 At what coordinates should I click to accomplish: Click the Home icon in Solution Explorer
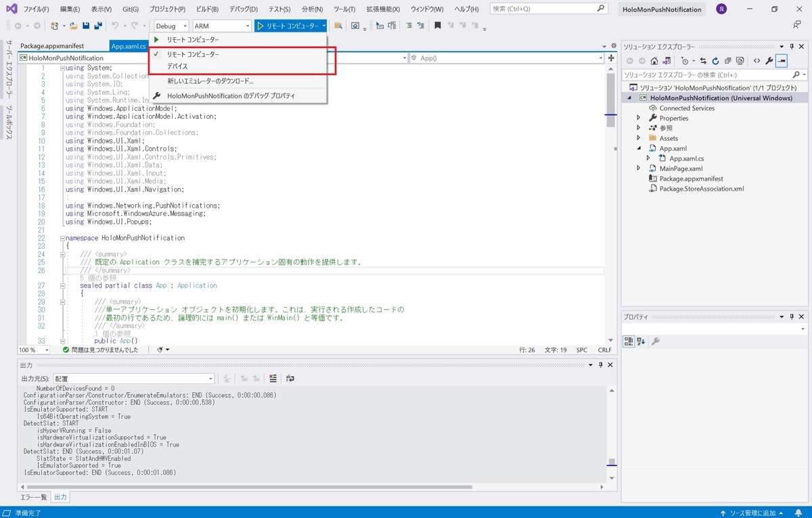[x=654, y=61]
